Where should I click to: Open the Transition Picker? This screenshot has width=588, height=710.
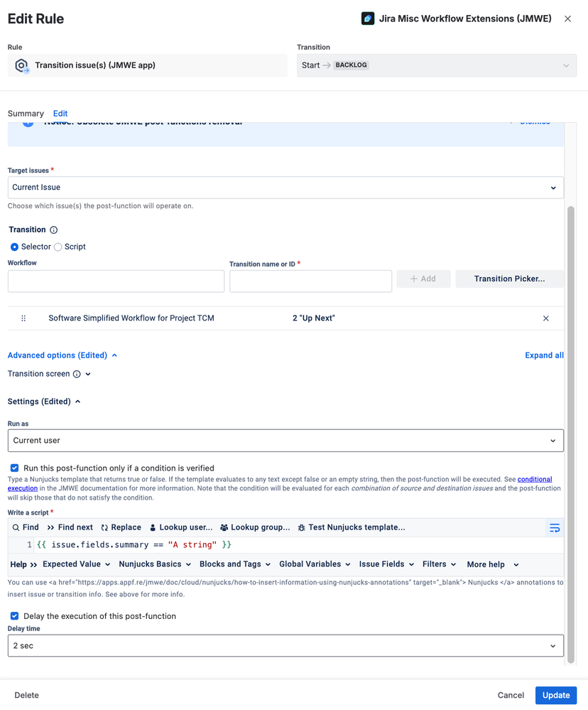(x=509, y=279)
